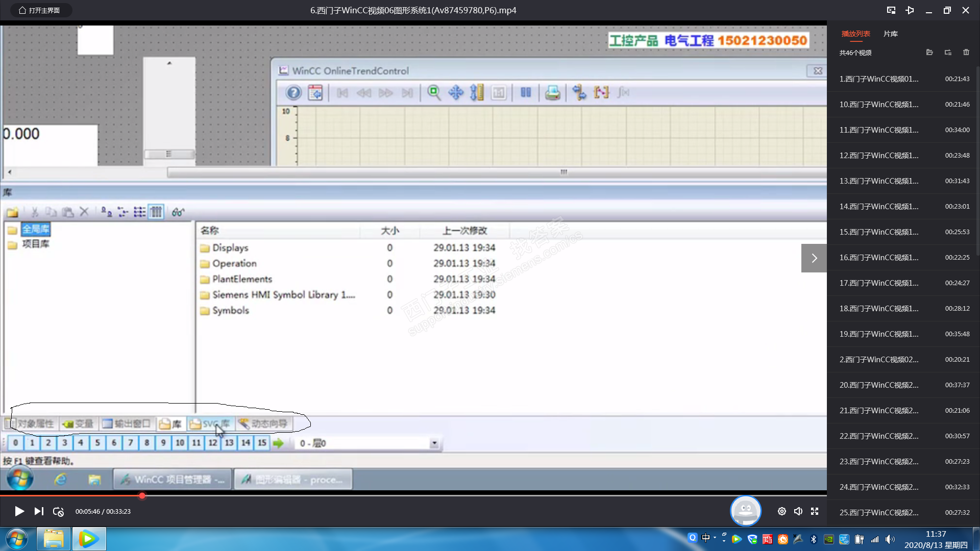Open player settings gear icon

pyautogui.click(x=781, y=511)
